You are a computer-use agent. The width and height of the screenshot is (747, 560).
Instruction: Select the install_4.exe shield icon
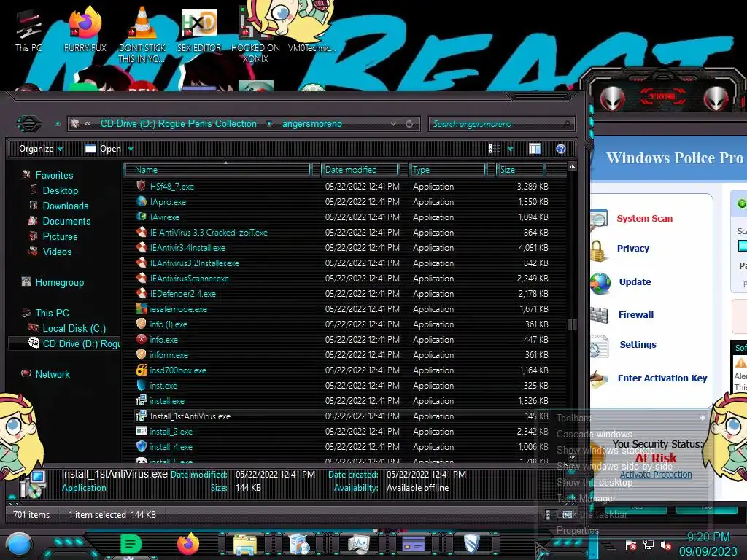[x=141, y=446]
